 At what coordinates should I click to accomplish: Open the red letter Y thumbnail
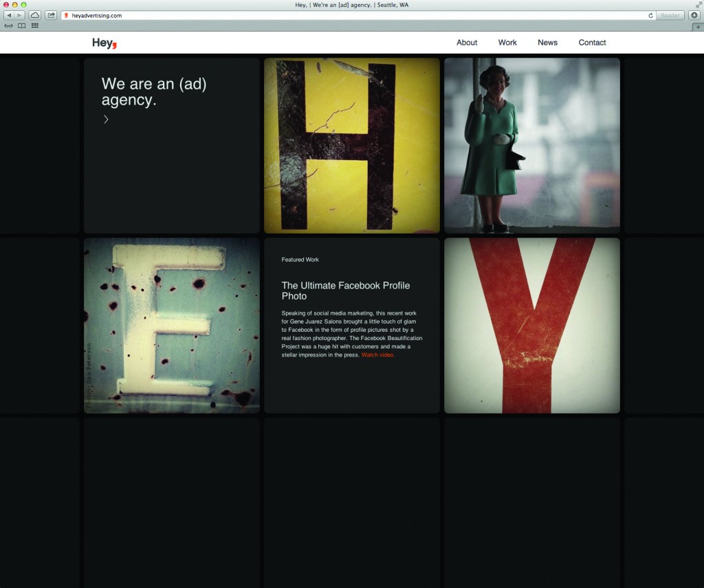[532, 326]
